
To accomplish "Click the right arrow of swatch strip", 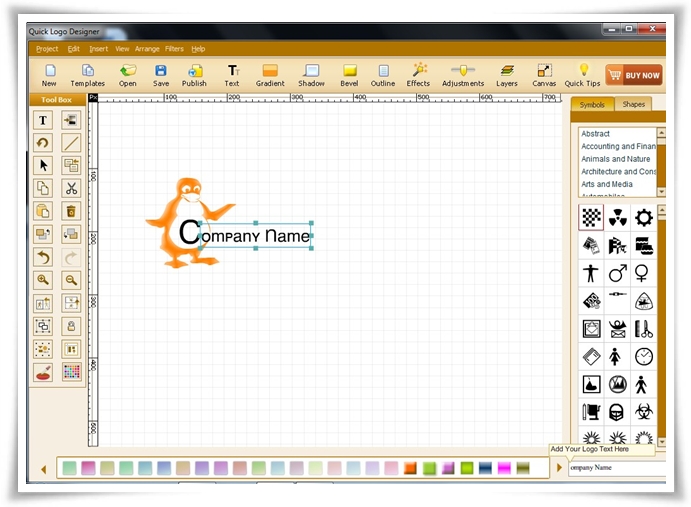I will tap(559, 468).
